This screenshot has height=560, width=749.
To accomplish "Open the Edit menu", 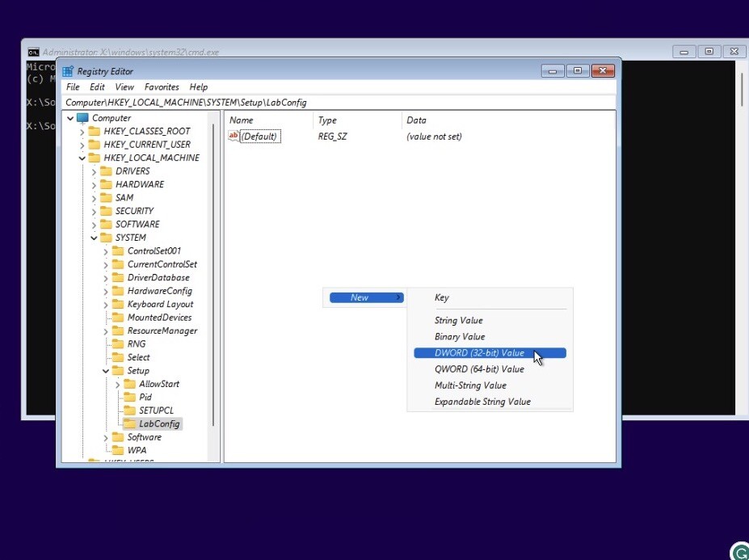I will (x=97, y=87).
